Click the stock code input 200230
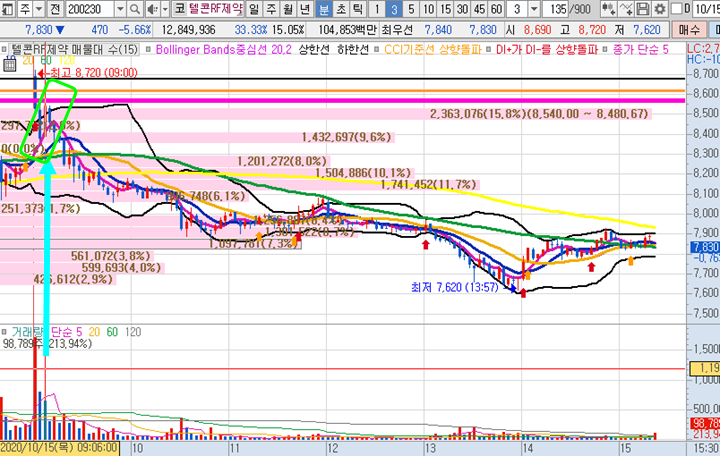Viewport: 720px width, 456px height. (90, 8)
